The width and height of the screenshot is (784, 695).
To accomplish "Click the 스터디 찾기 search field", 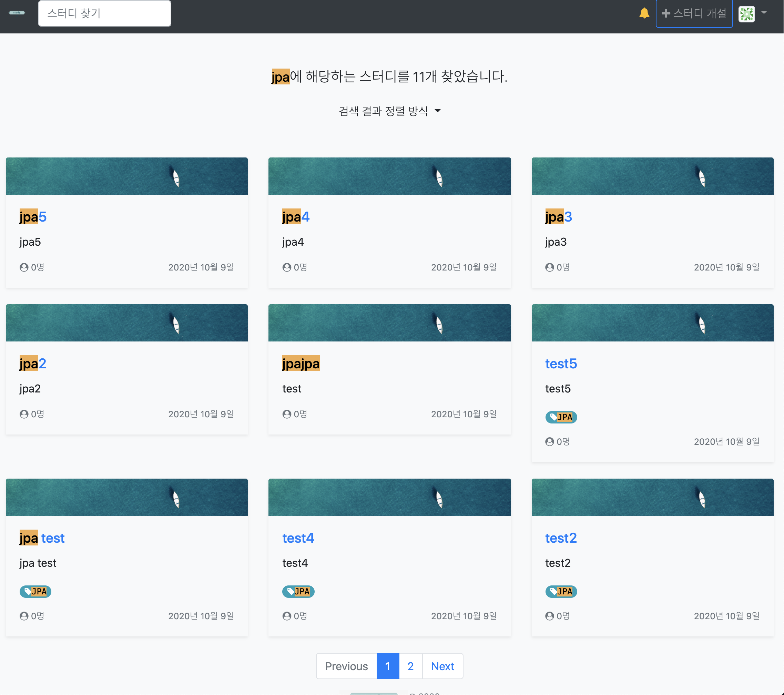I will (104, 13).
